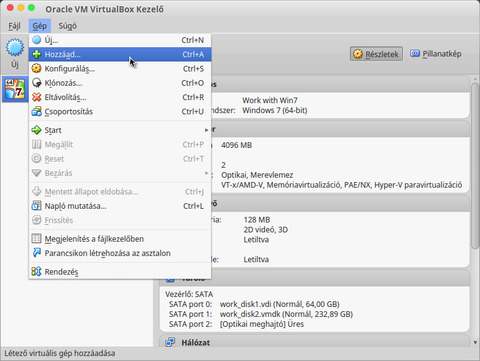Open the Fájl menu

coord(14,26)
